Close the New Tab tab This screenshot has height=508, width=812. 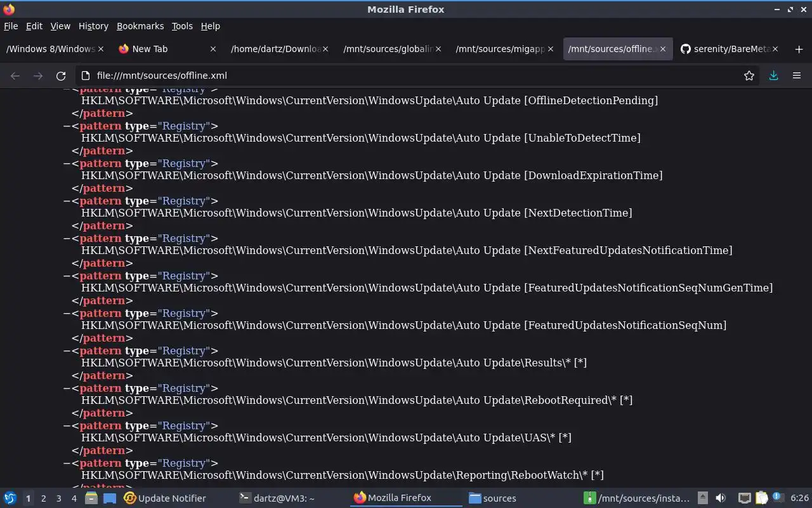[x=213, y=49]
